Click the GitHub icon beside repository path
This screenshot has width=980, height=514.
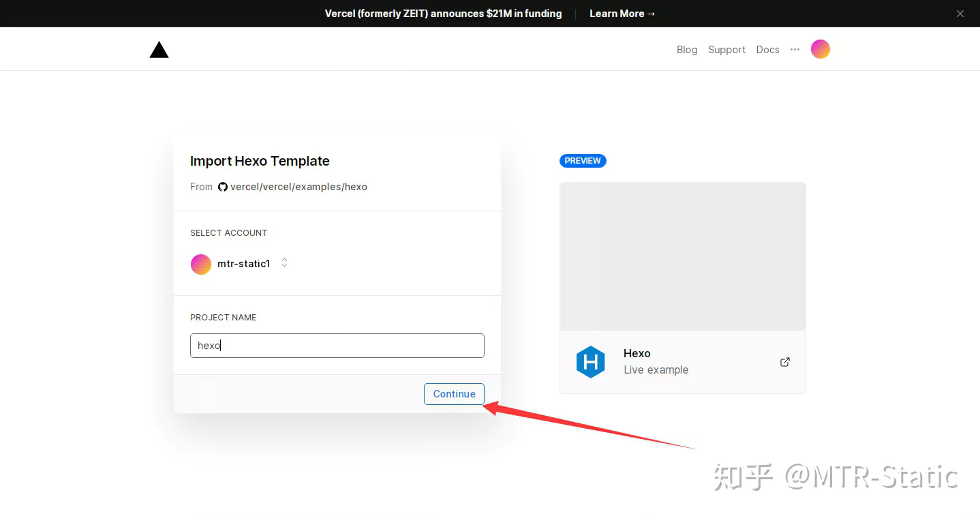tap(222, 187)
